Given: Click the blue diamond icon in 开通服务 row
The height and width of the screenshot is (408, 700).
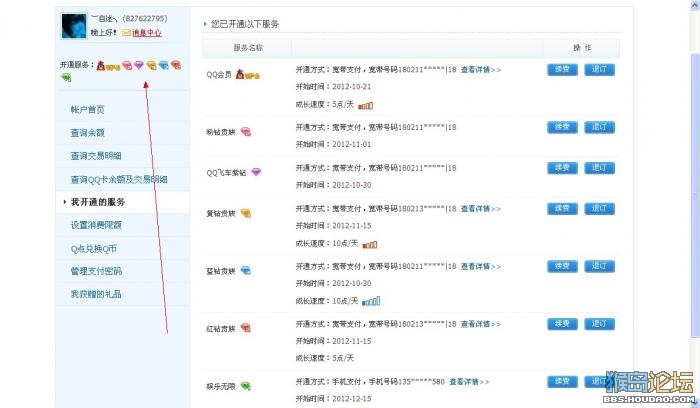Looking at the screenshot, I should (163, 66).
